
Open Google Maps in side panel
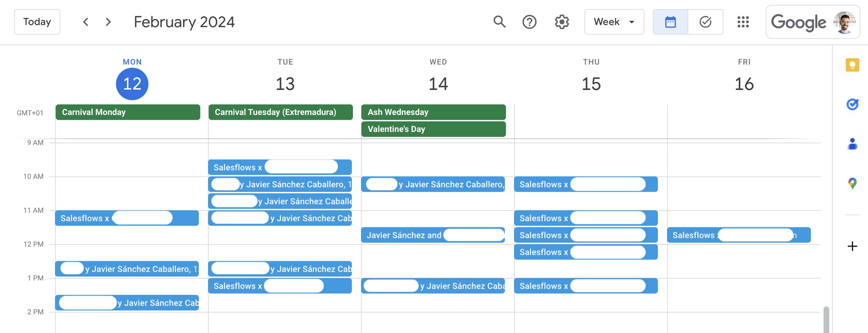(852, 183)
